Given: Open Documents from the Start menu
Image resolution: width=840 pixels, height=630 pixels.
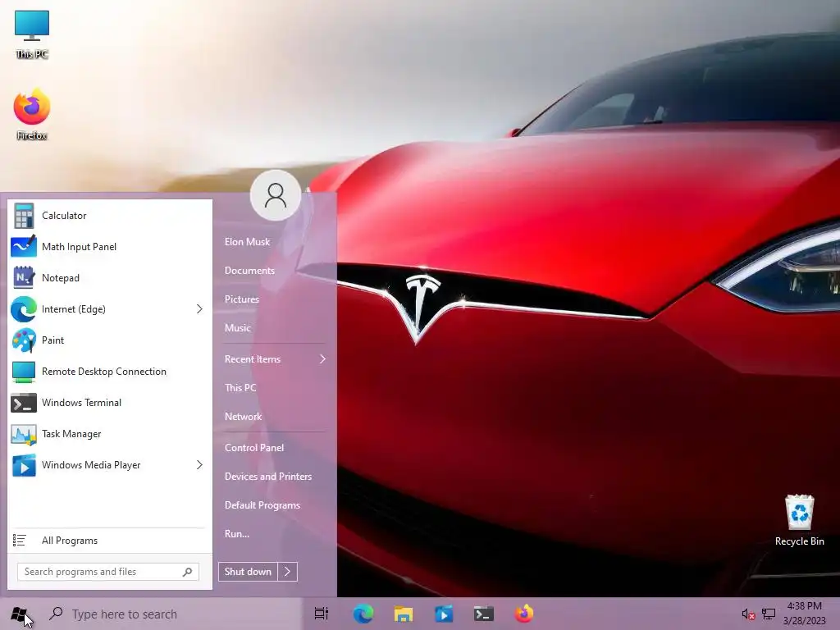Looking at the screenshot, I should pyautogui.click(x=249, y=271).
